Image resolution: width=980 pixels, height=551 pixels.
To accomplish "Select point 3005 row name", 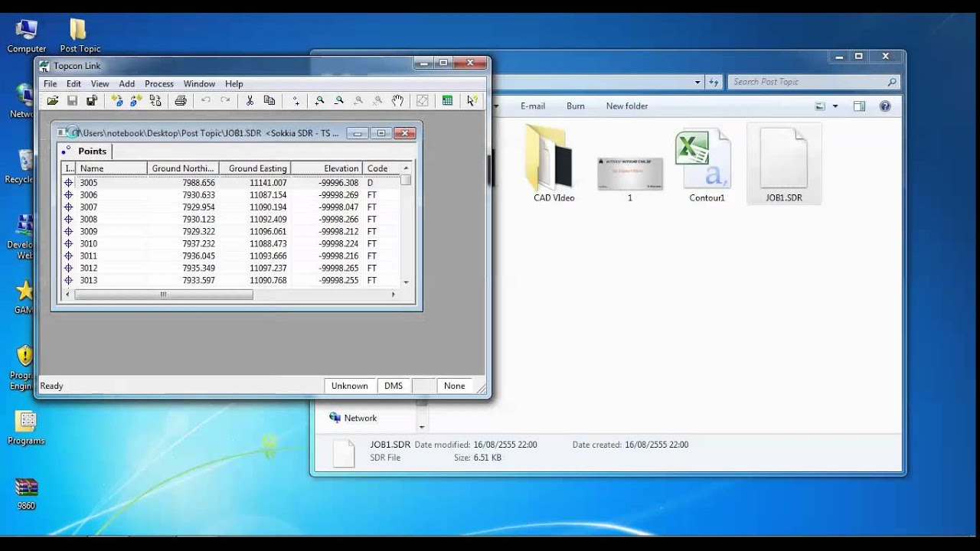I will 89,183.
